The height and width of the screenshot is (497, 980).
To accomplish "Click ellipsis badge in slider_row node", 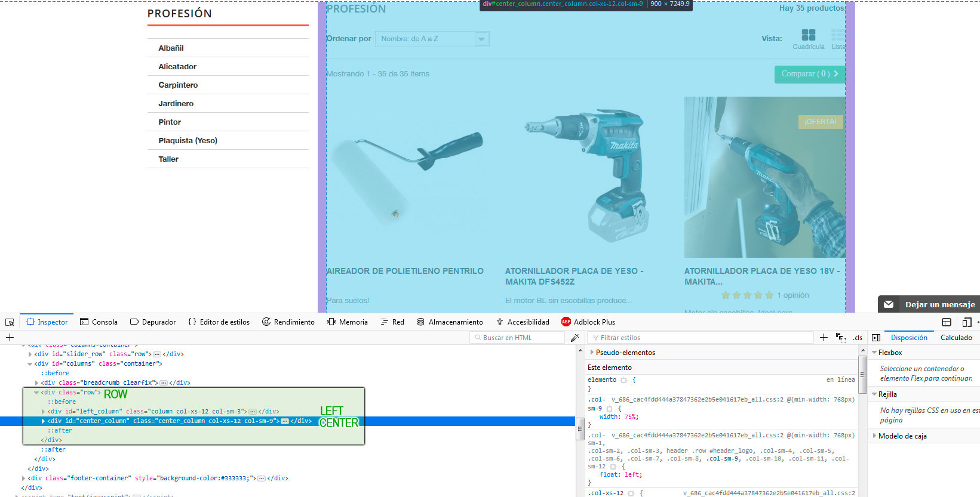I will 157,354.
